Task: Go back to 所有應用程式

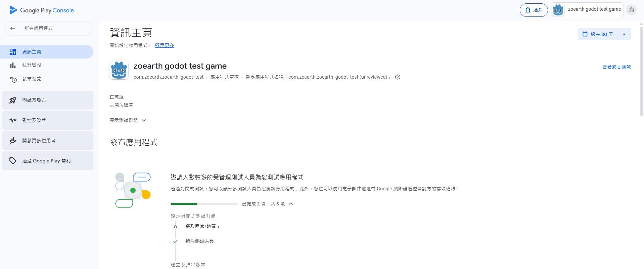Action: click(x=49, y=28)
